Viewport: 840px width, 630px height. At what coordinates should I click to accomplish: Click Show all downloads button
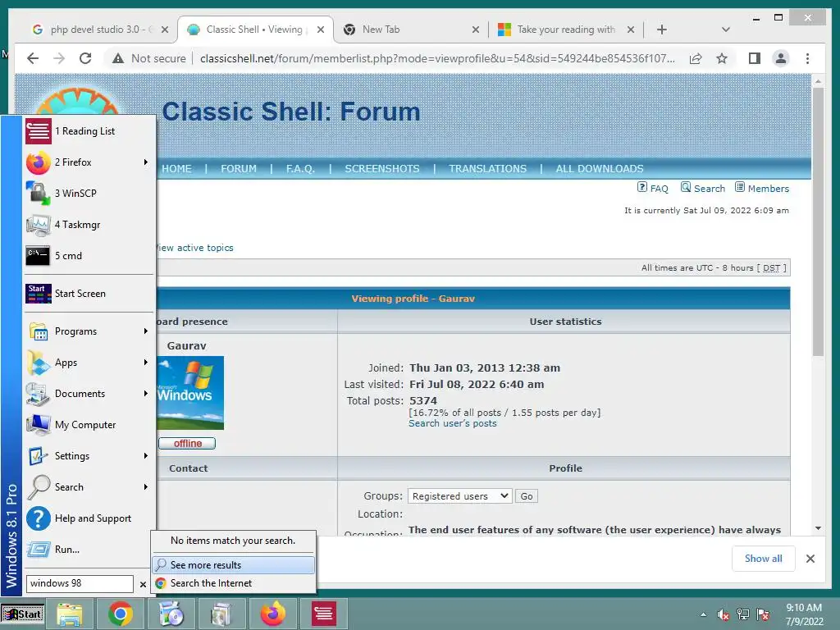(x=764, y=559)
